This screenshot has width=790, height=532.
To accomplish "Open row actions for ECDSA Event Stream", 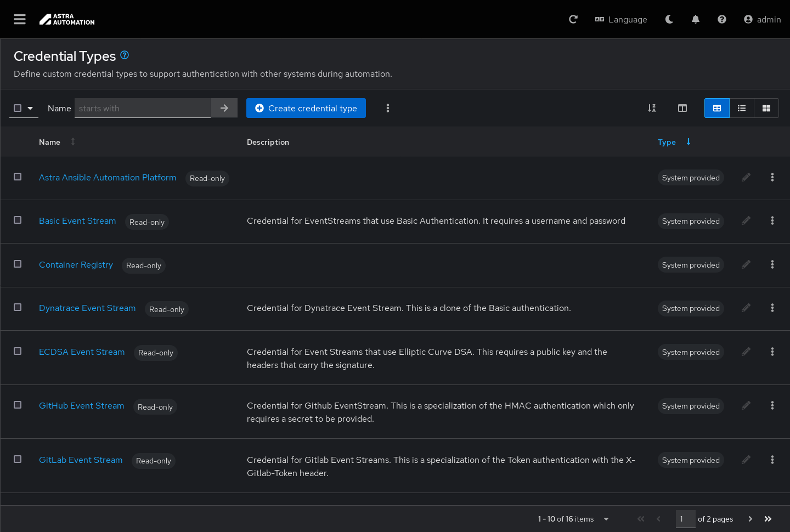I will coord(772,352).
